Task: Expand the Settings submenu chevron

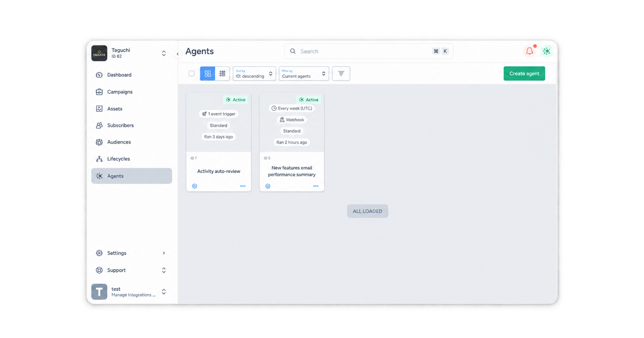Action: coord(164,253)
